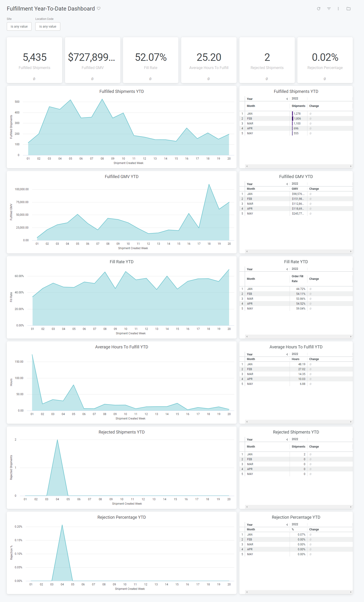Sort by GMV column header
The height and width of the screenshot is (602, 364).
pos(295,189)
